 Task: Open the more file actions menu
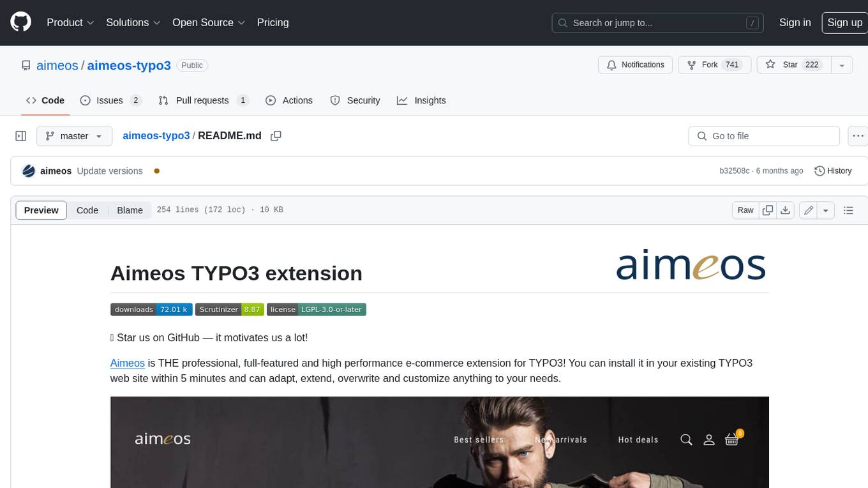(858, 136)
